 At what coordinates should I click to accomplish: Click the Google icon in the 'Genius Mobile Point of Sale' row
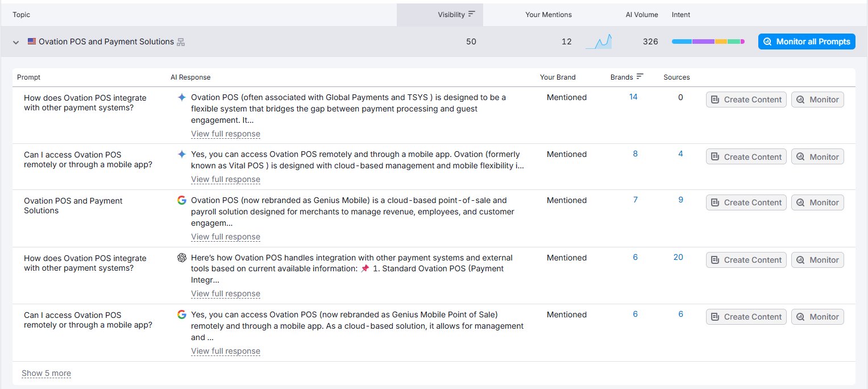coord(182,314)
